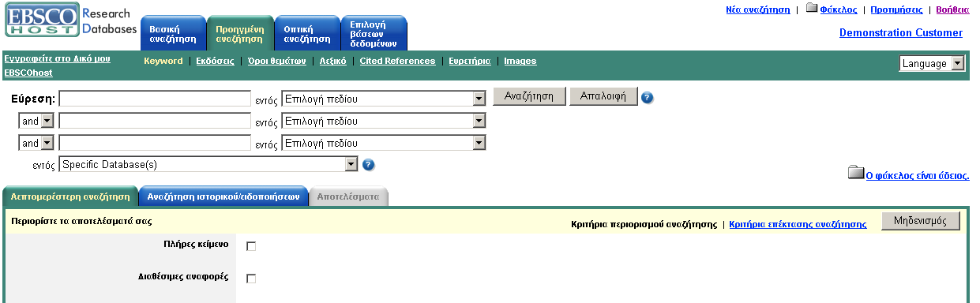Open Κριτήρια επέκτασης αναζήτησης link
The width and height of the screenshot is (980, 303).
[798, 224]
